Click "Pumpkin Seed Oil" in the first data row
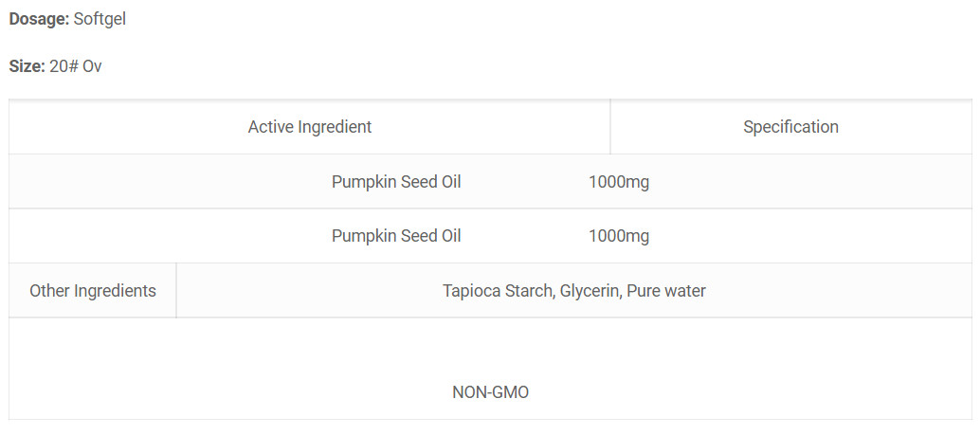The image size is (980, 435). click(396, 181)
